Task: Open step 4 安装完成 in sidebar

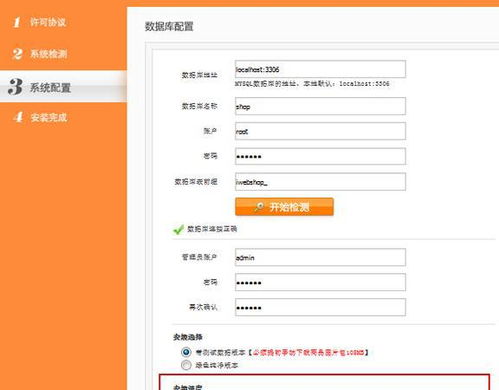Action: [x=40, y=117]
